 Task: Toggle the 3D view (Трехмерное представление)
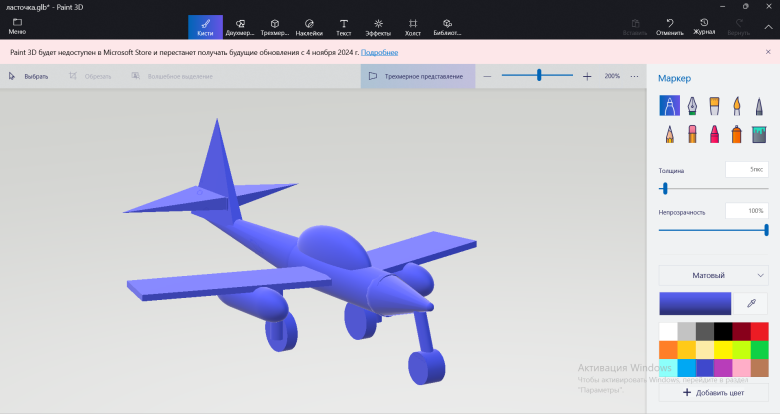tap(417, 76)
